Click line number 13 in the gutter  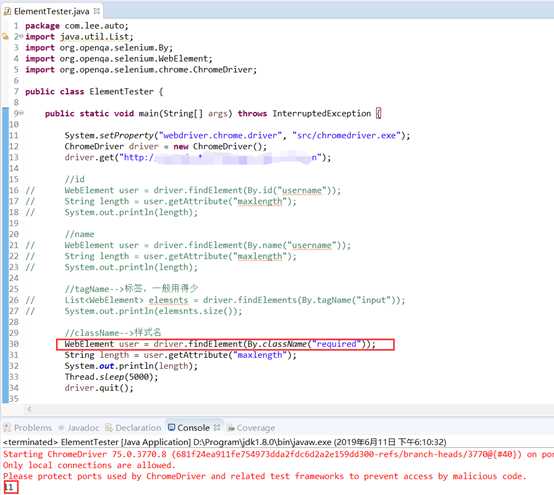coord(14,157)
